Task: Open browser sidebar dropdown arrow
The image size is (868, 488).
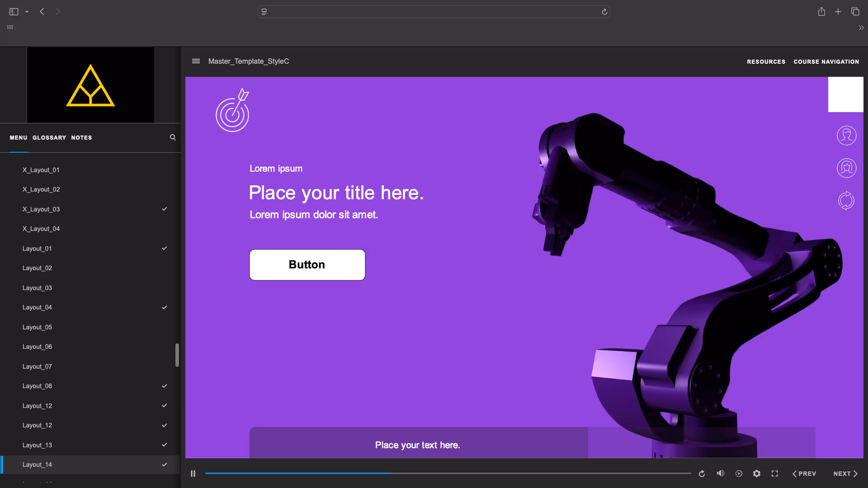Action: [x=27, y=12]
